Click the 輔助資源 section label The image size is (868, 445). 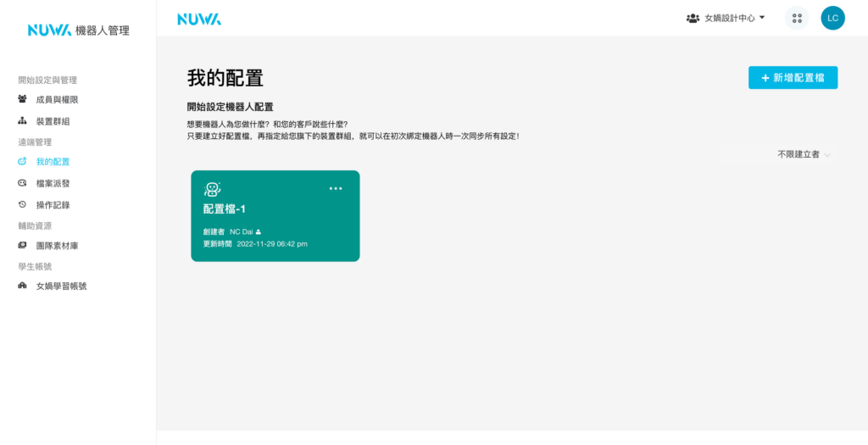click(35, 225)
